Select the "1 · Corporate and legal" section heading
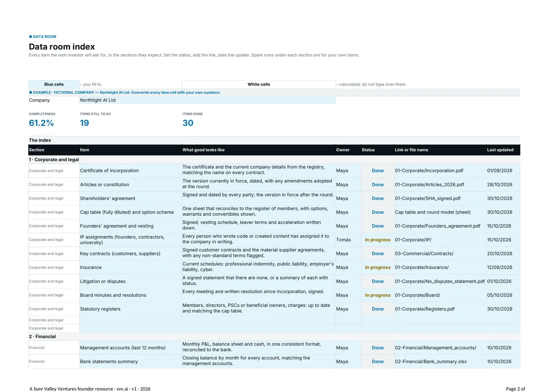 (54, 160)
